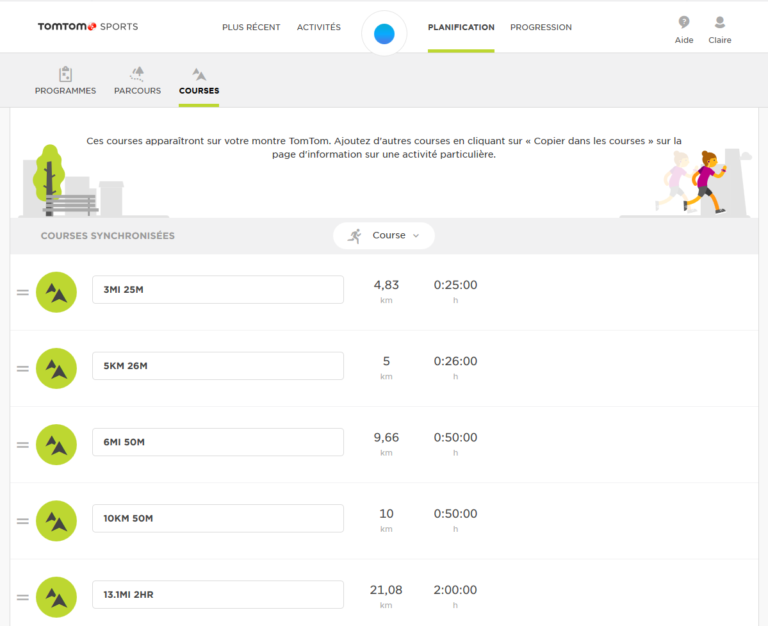Click the 10 km distance value
The height and width of the screenshot is (626, 768).
coord(386,513)
